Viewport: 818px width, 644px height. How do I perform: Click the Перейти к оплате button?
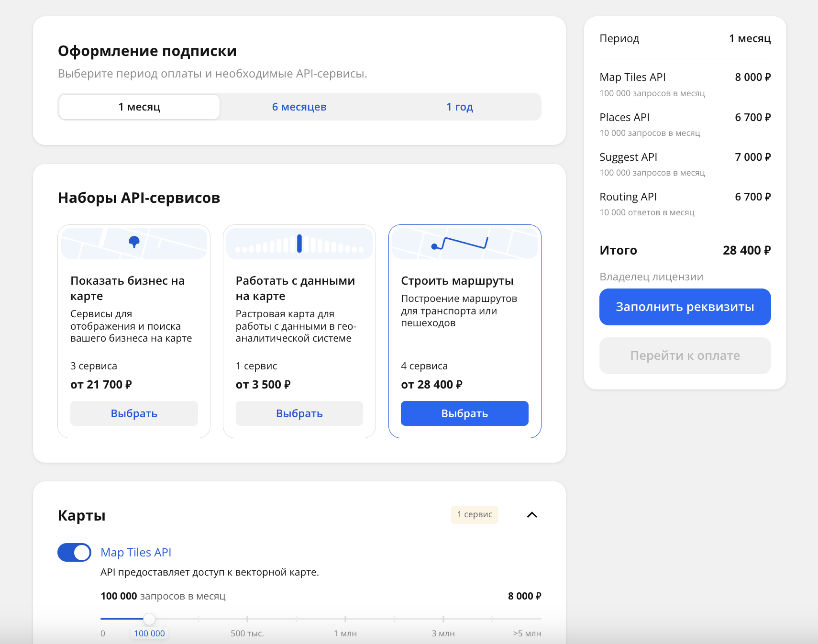click(685, 355)
